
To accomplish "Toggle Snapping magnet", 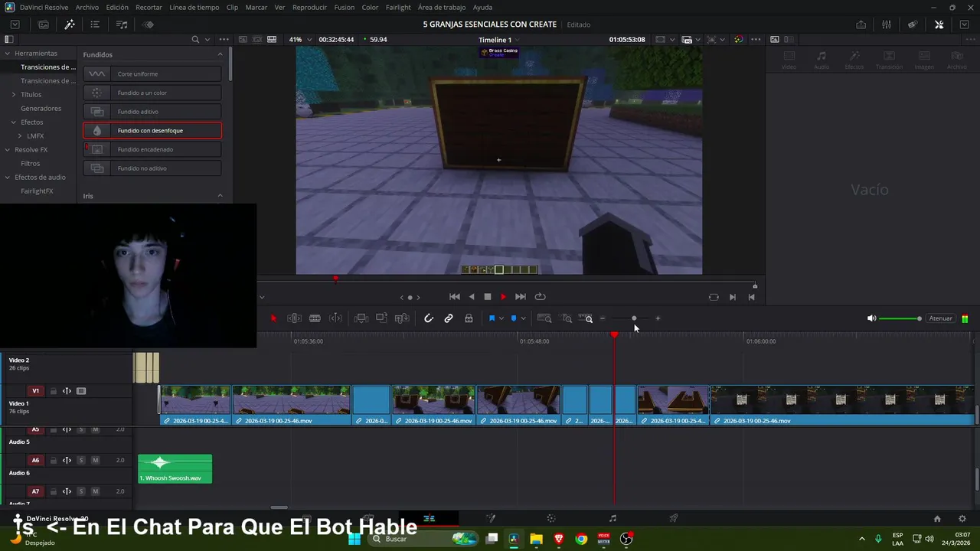I will coord(429,318).
